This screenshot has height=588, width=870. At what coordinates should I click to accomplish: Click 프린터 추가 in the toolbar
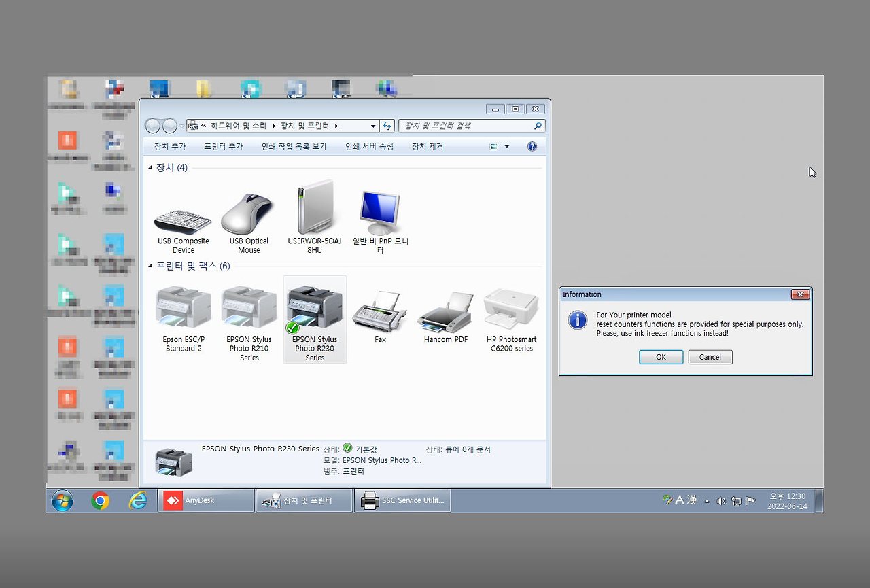(x=223, y=146)
